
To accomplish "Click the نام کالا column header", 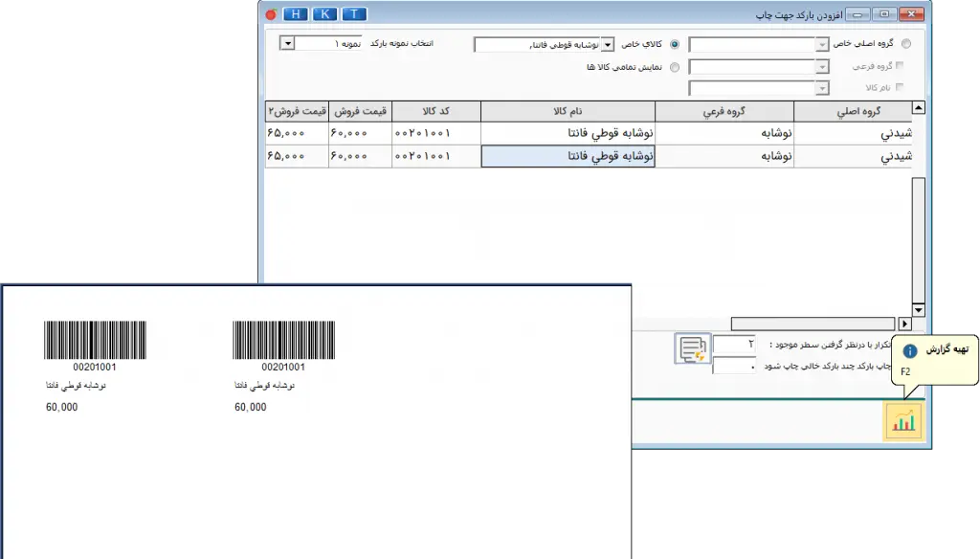I will pyautogui.click(x=567, y=112).
